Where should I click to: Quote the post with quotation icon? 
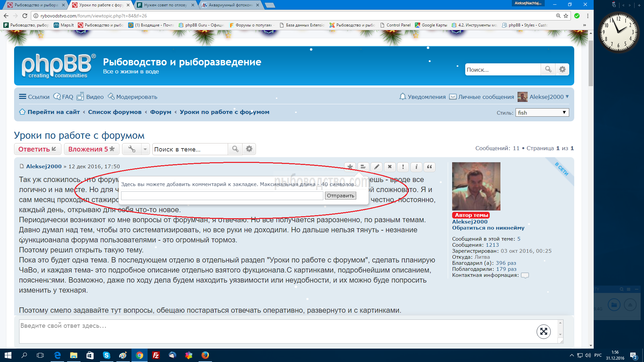pyautogui.click(x=429, y=167)
